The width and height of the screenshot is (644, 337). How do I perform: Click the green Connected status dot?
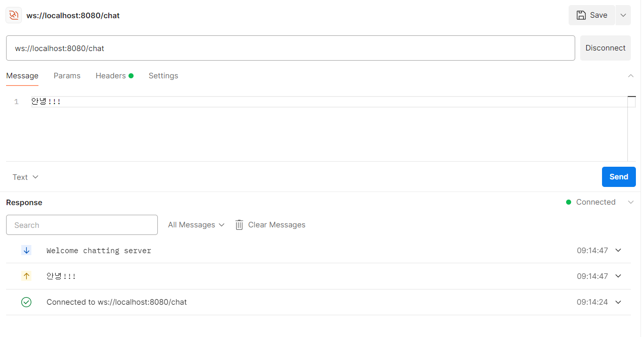569,202
